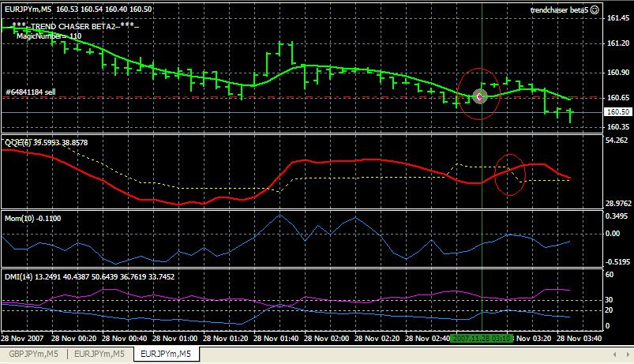634x364 pixels.
Task: Switch to the GBPJPYm,M5 chart tab
Action: click(x=34, y=355)
